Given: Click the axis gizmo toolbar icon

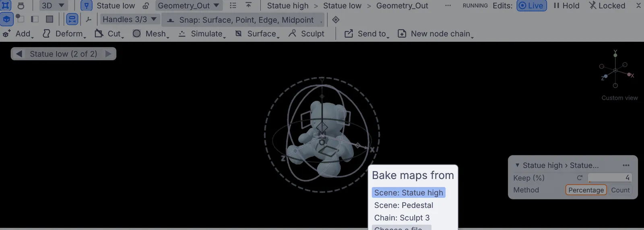Looking at the screenshot, I should point(89,19).
